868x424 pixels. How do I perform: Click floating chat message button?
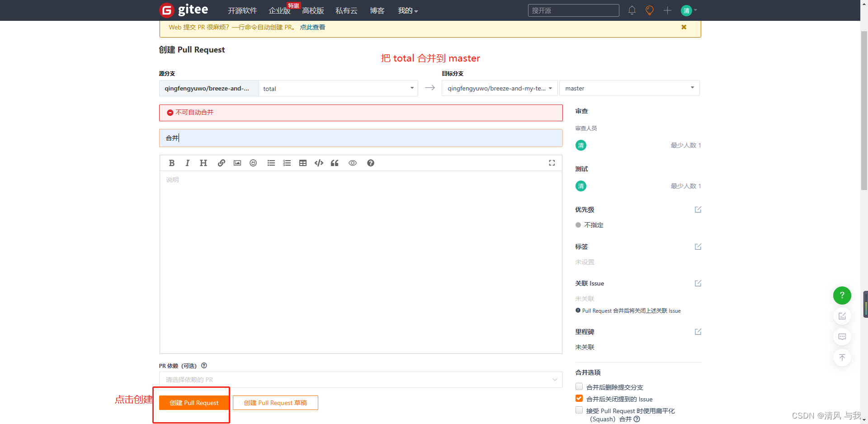pos(842,337)
